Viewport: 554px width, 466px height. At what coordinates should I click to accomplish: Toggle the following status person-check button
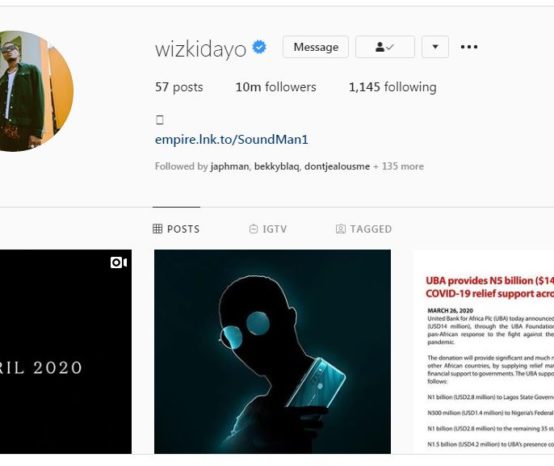click(385, 47)
